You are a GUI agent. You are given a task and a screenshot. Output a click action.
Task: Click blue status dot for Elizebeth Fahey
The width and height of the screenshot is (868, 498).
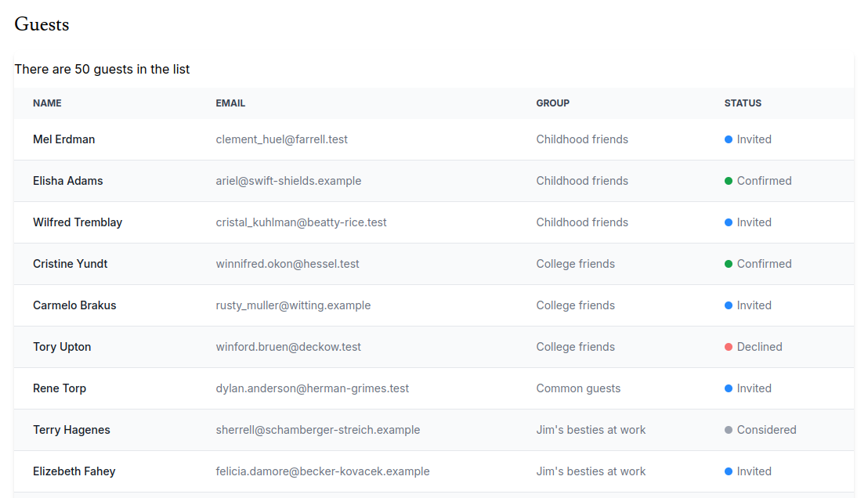pyautogui.click(x=729, y=471)
